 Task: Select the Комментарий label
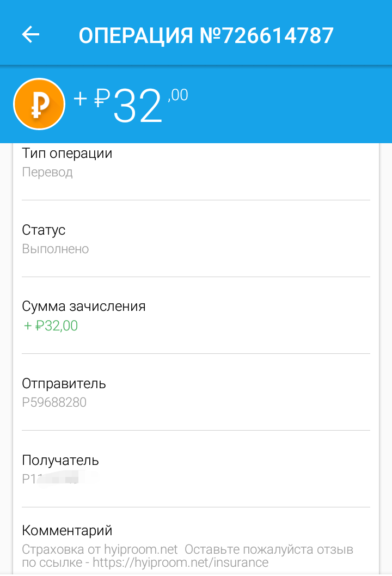point(67,530)
